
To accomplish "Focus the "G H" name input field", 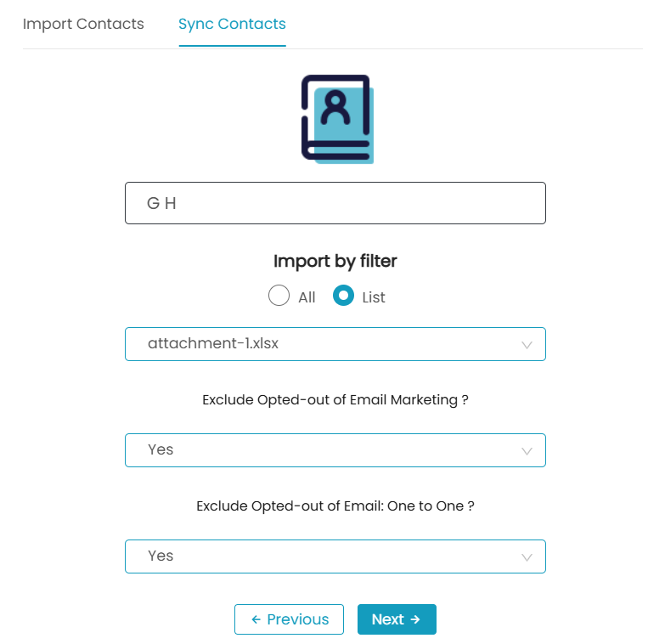I will pyautogui.click(x=335, y=203).
